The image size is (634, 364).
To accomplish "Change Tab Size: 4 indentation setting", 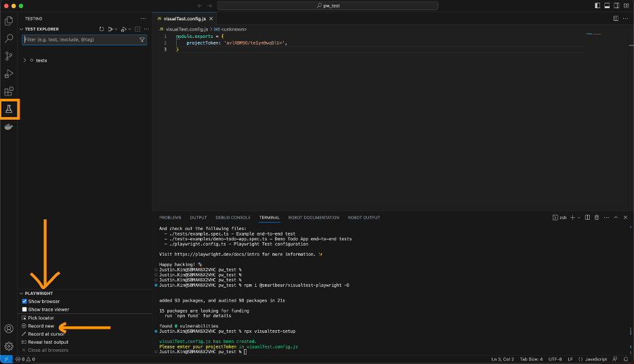I will point(531,359).
